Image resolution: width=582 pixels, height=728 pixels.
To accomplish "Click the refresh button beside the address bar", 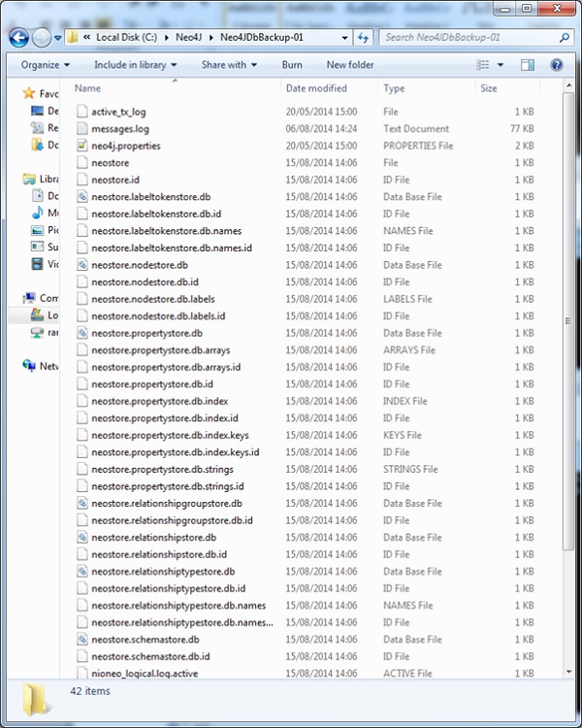I will point(364,38).
